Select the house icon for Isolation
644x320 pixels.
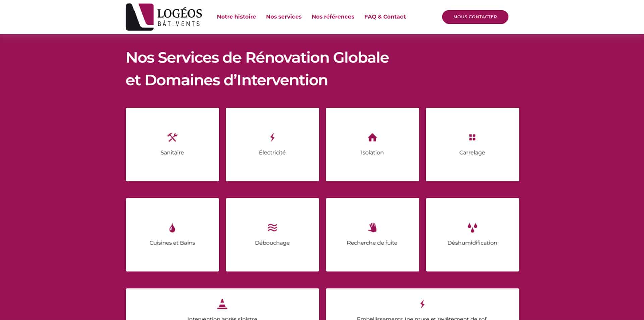372,137
